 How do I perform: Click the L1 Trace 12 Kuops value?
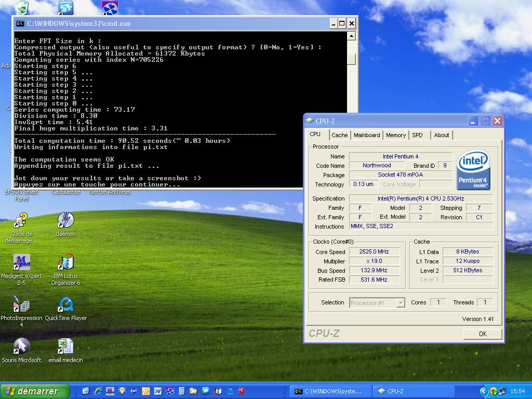pyautogui.click(x=468, y=261)
